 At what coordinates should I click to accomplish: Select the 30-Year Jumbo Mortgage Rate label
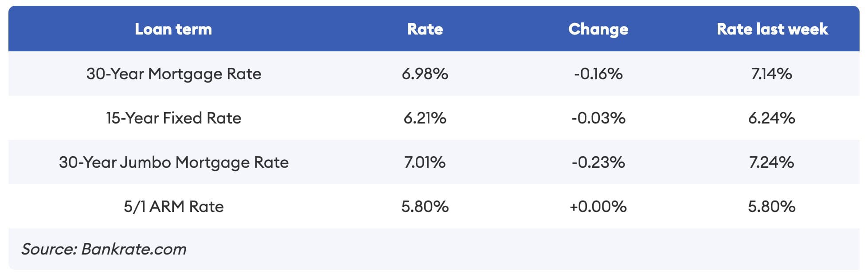pyautogui.click(x=173, y=162)
